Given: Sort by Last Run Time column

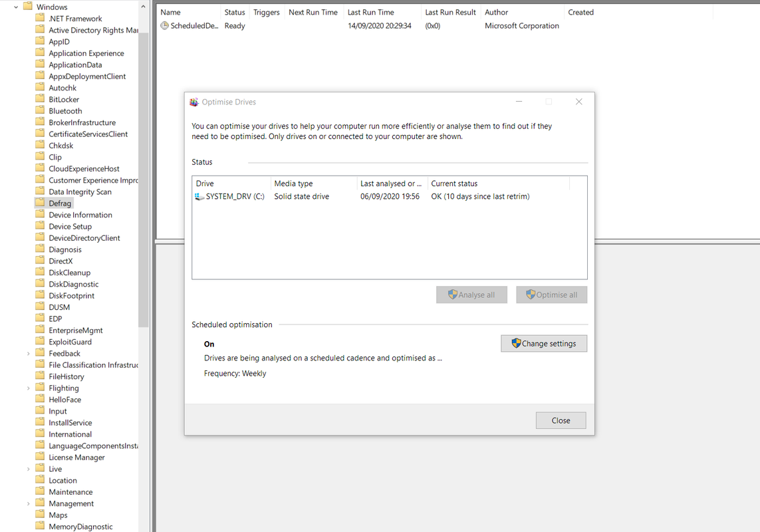Looking at the screenshot, I should pyautogui.click(x=382, y=12).
